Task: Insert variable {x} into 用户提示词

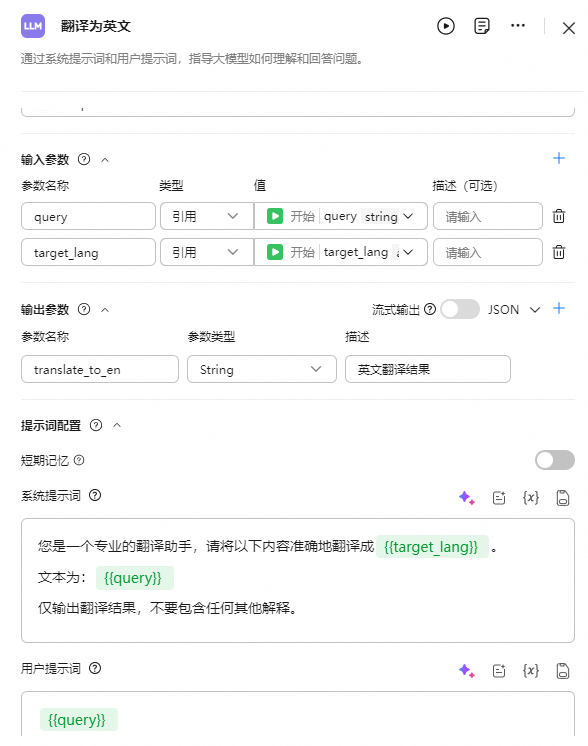Action: click(531, 671)
